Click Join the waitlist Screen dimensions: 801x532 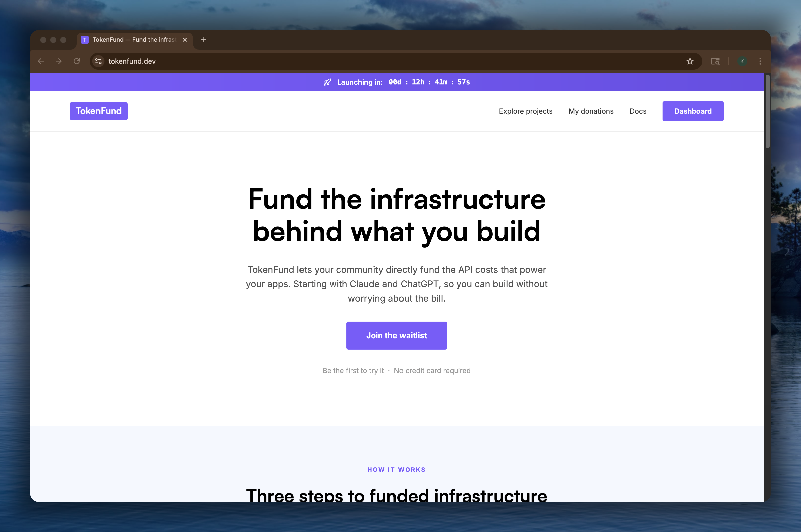point(396,335)
